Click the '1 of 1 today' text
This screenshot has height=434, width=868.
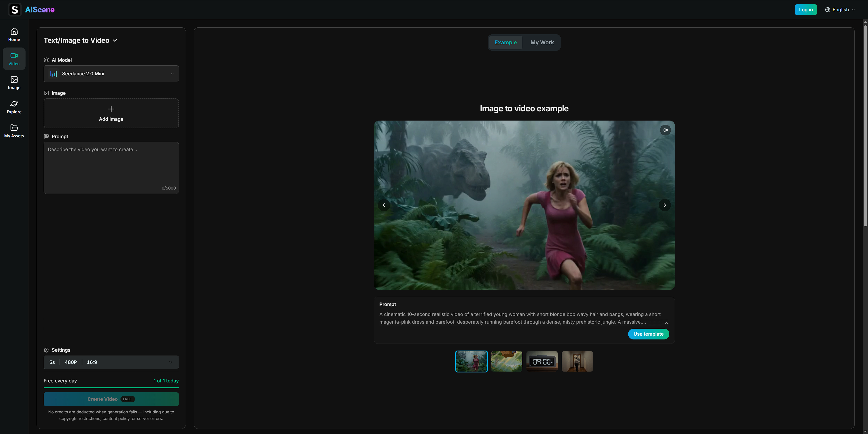(x=166, y=381)
